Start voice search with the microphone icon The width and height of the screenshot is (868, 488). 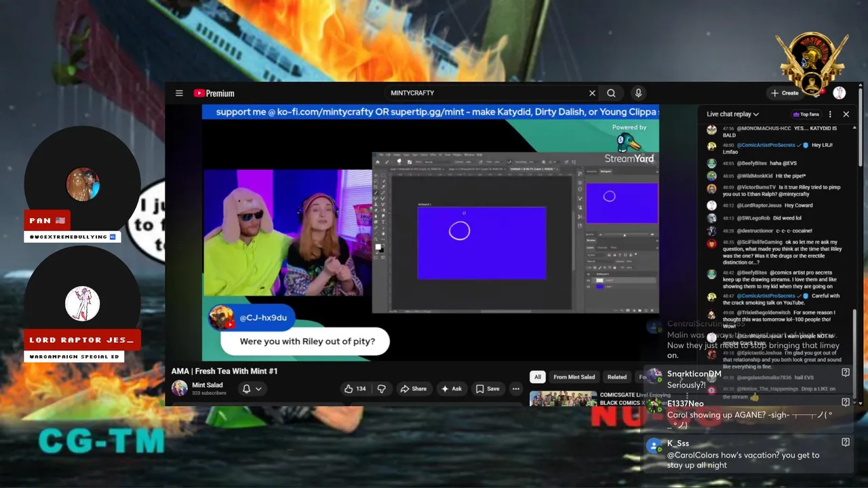pyautogui.click(x=637, y=93)
